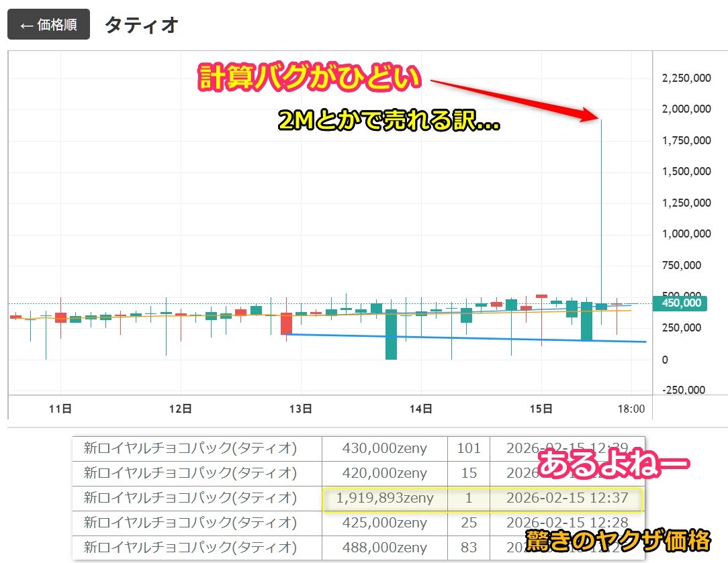728x563 pixels.
Task: Click the 18:00 time axis label
Action: 631,408
